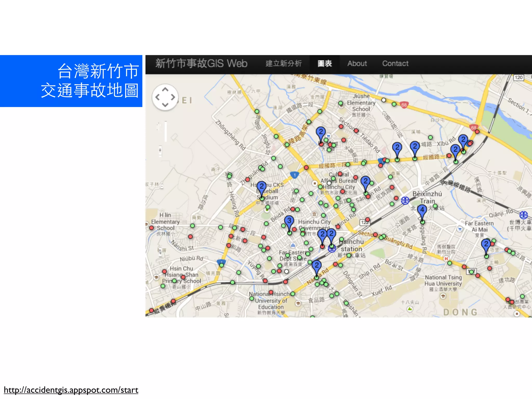Click the Zhongzheng Rd label
The image size is (532, 399).
(x=230, y=135)
